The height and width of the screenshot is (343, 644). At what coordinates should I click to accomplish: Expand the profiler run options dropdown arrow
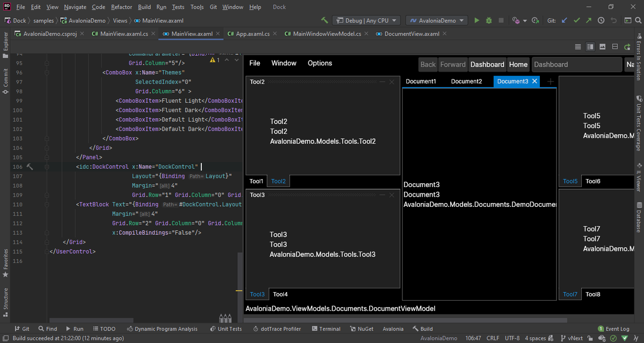click(524, 20)
